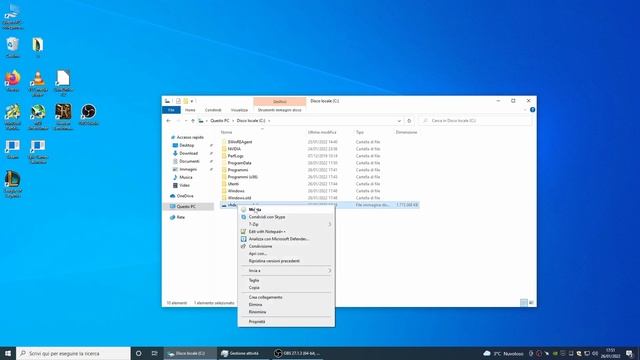Image resolution: width=640 pixels, height=360 pixels.
Task: Sort by the Nome column header
Action: pos(227,132)
